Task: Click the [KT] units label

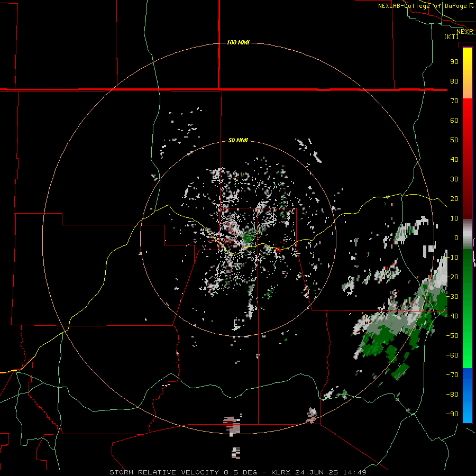Action: tap(452, 36)
